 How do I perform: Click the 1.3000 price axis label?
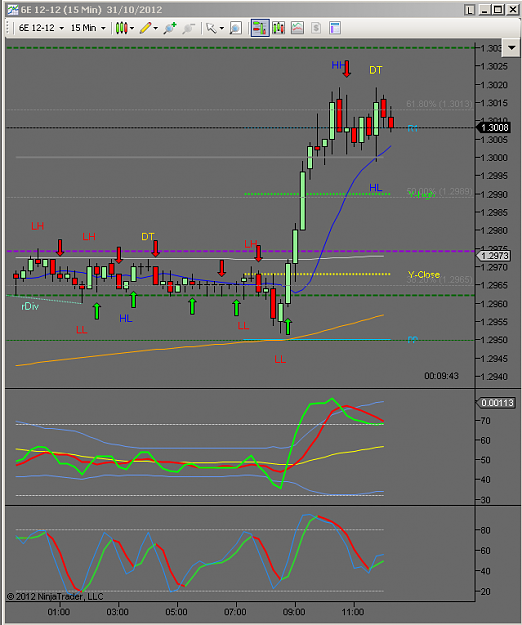(494, 158)
